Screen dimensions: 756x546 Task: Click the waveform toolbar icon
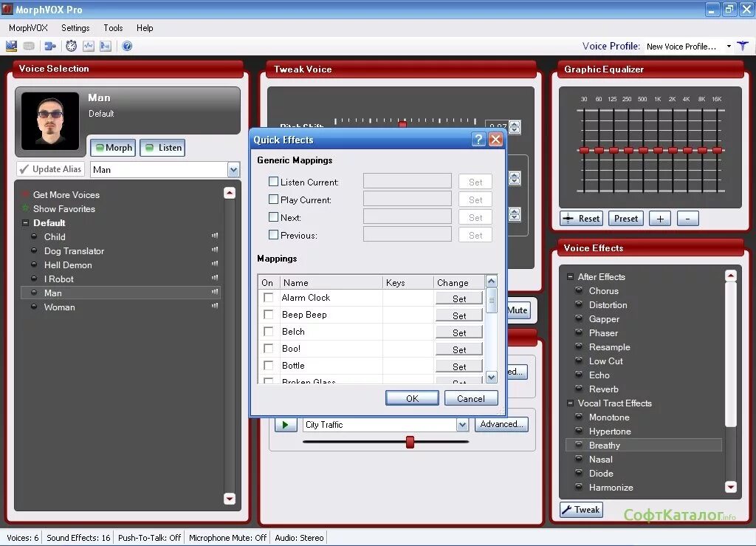tap(89, 47)
